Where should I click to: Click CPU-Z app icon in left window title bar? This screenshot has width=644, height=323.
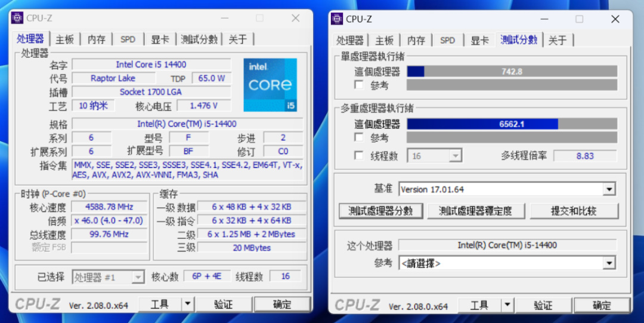tap(17, 18)
